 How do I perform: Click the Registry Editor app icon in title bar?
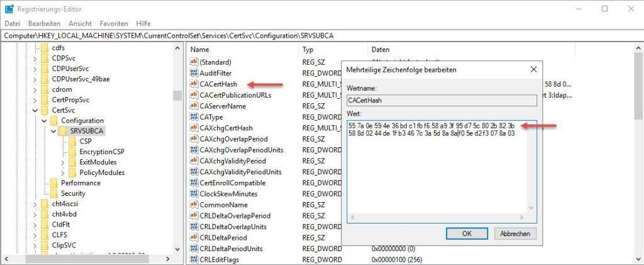[x=9, y=9]
